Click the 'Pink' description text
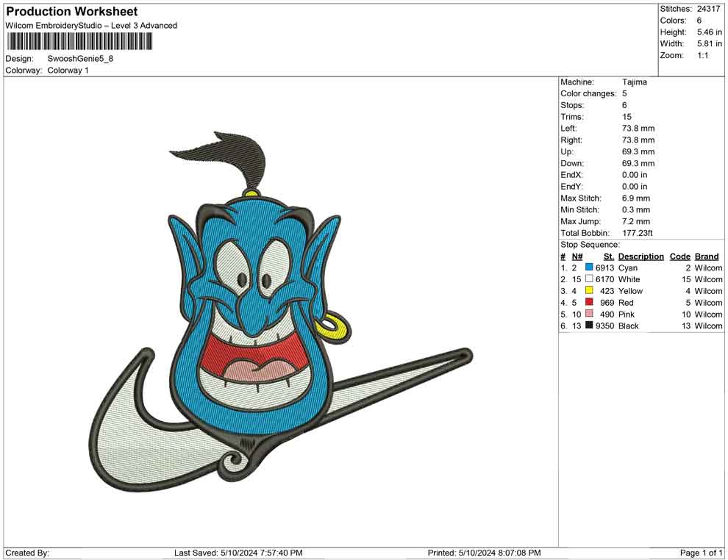Image resolution: width=728 pixels, height=560 pixels. (627, 314)
